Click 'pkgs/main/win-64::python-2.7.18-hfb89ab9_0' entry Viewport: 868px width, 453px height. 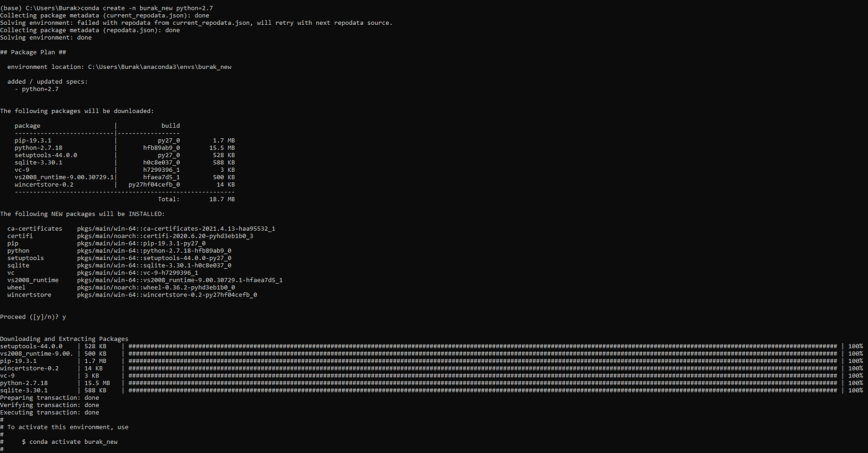[154, 251]
